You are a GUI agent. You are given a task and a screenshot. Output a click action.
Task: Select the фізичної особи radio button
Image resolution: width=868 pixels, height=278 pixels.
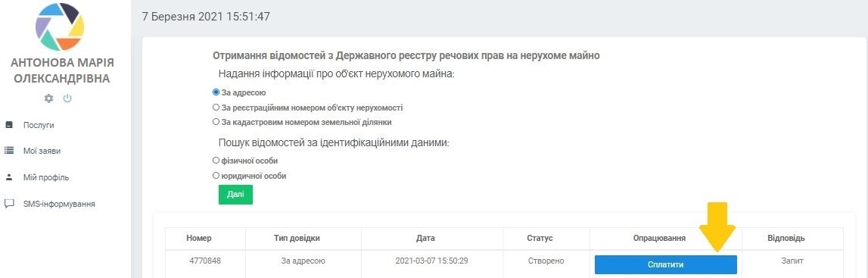click(216, 161)
